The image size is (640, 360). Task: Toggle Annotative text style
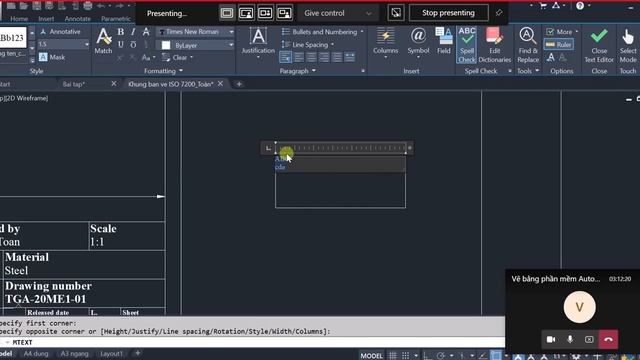click(60, 31)
